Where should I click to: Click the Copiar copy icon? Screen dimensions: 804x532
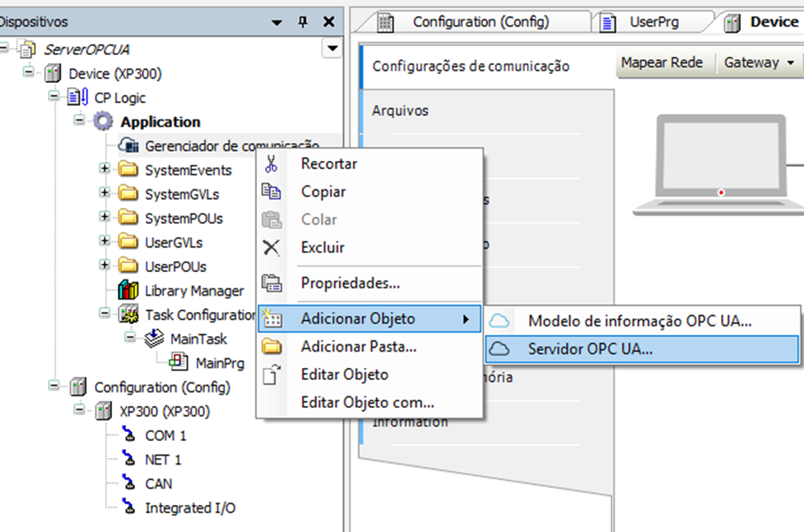[272, 192]
